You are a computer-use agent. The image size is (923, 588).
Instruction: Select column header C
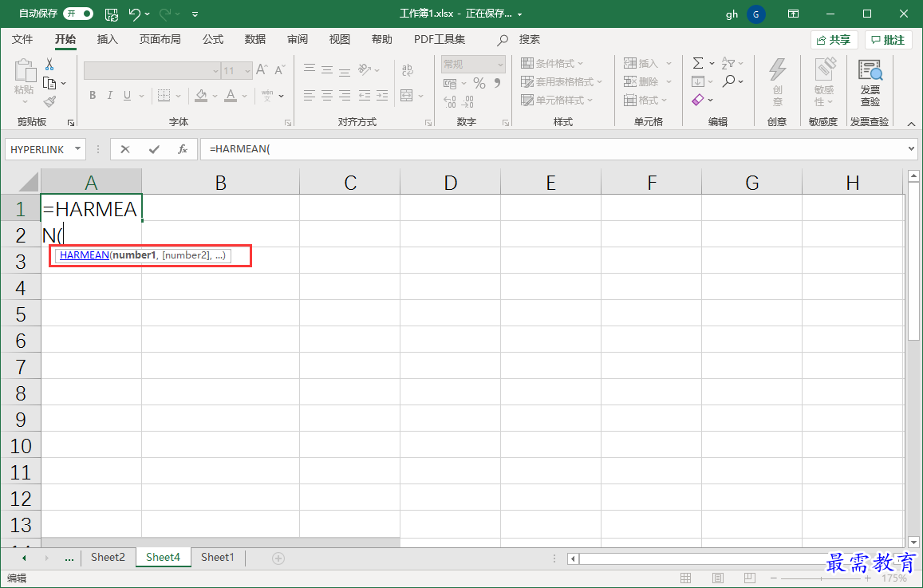click(350, 183)
